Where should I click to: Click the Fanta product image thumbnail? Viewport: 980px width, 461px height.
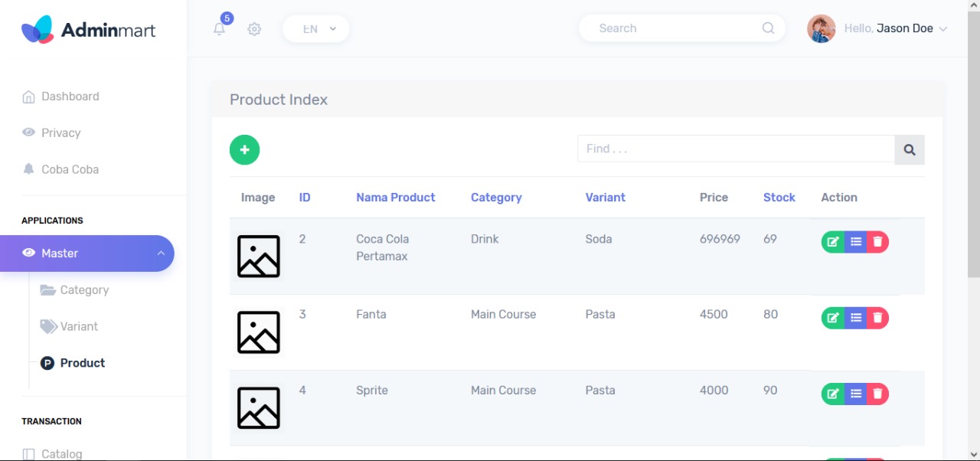coord(259,332)
